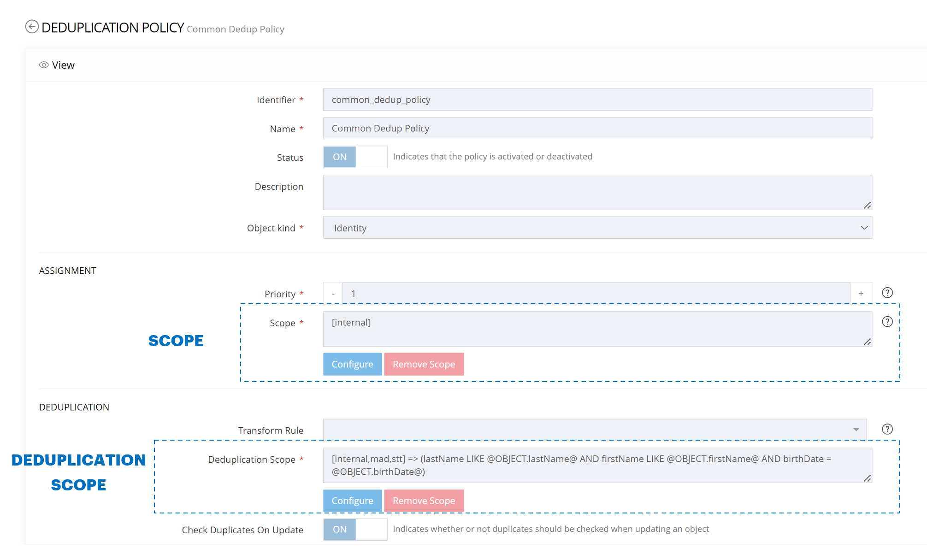Click the resize handle of the Description box
Screen dimensions: 927x560
coord(867,205)
